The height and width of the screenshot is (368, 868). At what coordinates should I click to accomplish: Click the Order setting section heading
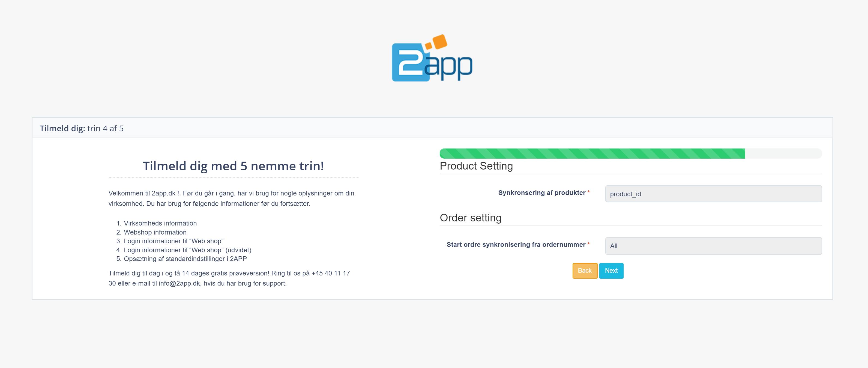[x=470, y=218]
